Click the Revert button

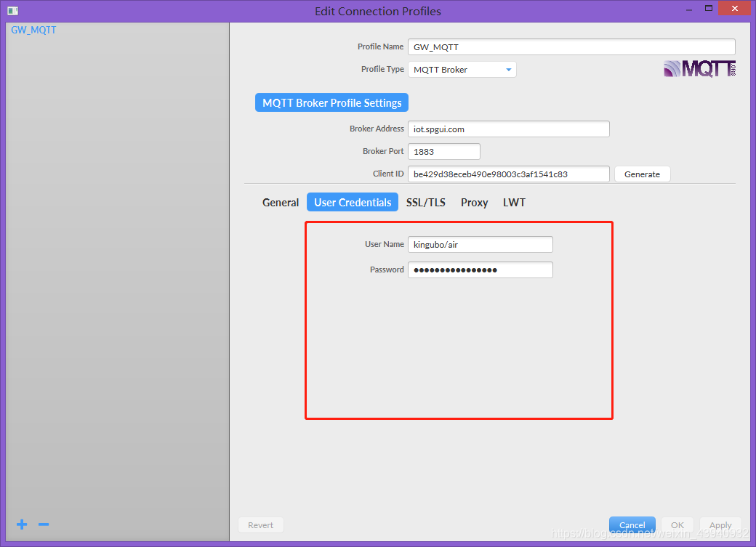[261, 524]
